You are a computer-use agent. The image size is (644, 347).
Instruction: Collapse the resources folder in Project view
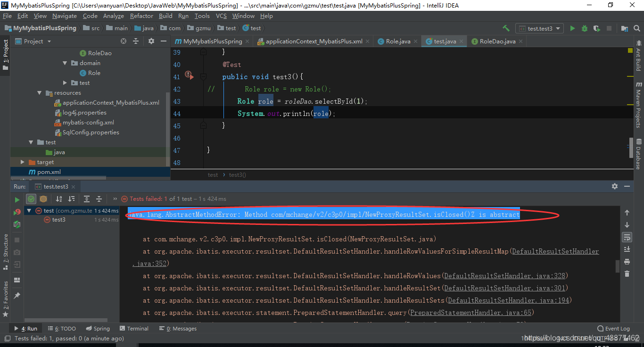(39, 92)
